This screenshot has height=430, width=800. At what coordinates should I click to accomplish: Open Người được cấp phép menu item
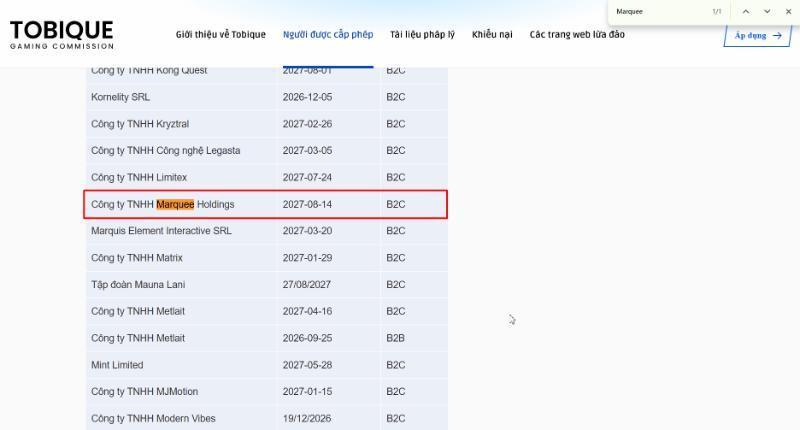tap(328, 35)
